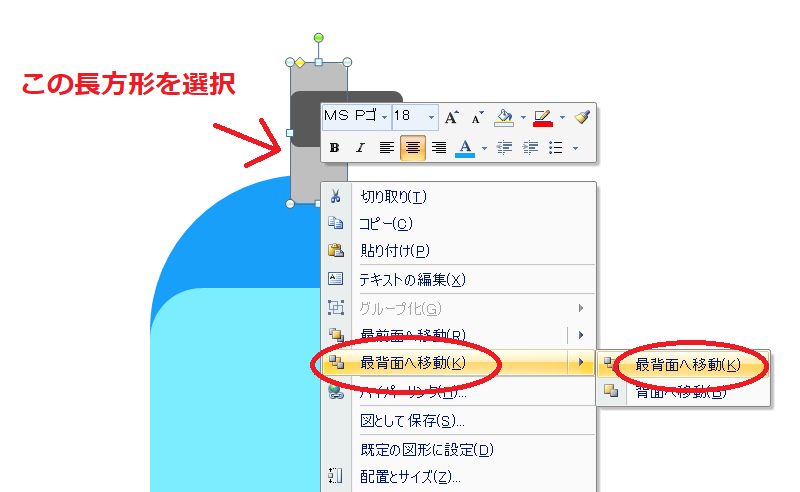Click the Format Painter brush
Viewport: 800px width, 492px height.
582,117
